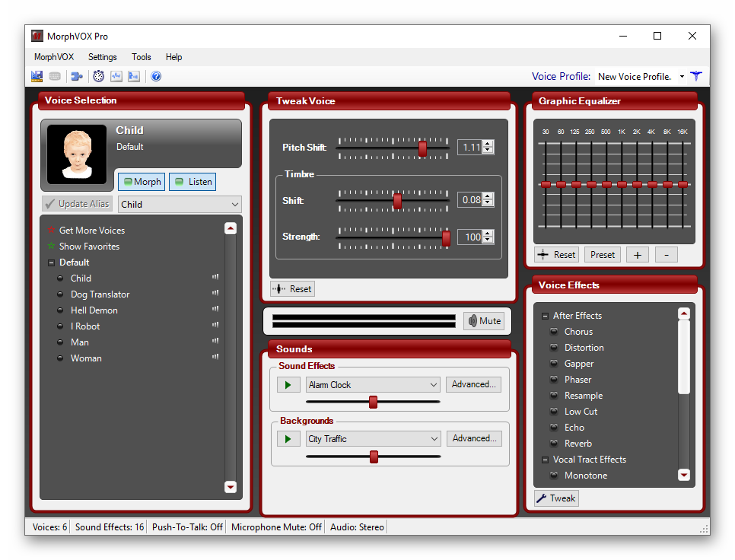735x560 pixels.
Task: Click the waveform icon in the toolbar
Action: coord(116,76)
